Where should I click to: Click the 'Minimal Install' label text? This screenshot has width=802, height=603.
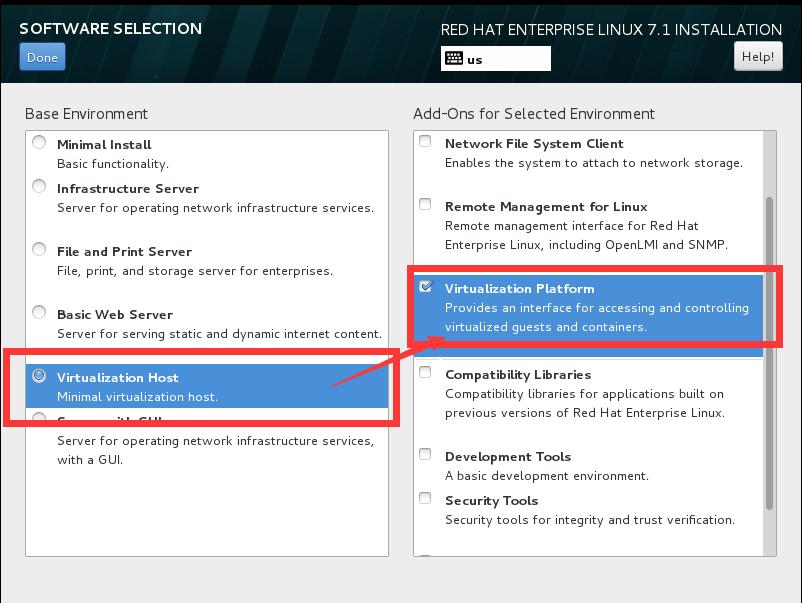coord(104,145)
